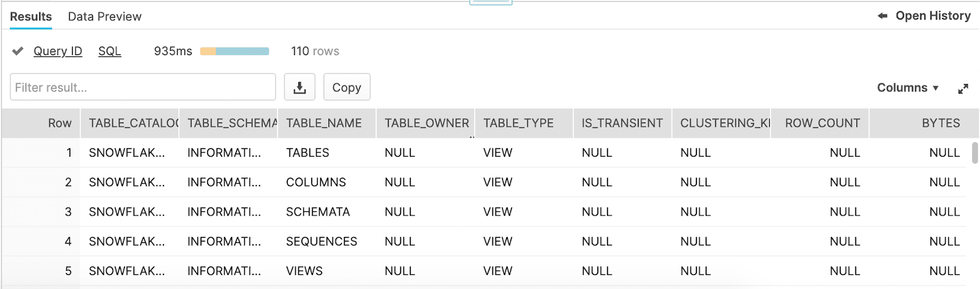Click the query duration progress bar
The height and width of the screenshot is (289, 980).
tap(235, 51)
